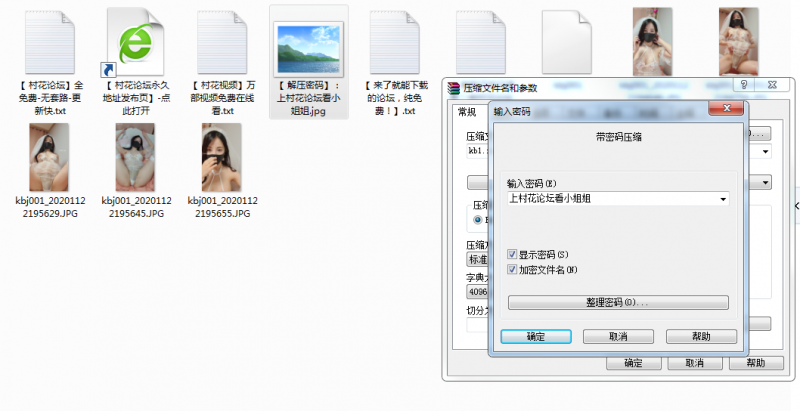Uncheck the 显示密码 checkbox
Viewport: 800px width, 411px height.
(x=513, y=254)
